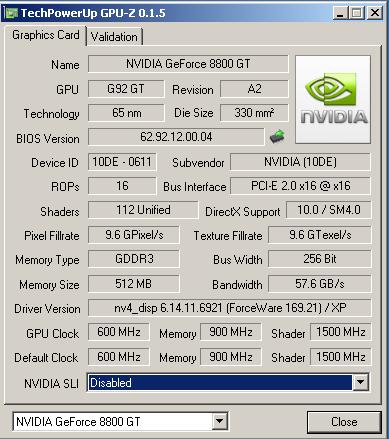Expand the GPU selector dropdown arrow
389x439 pixels.
[x=220, y=421]
